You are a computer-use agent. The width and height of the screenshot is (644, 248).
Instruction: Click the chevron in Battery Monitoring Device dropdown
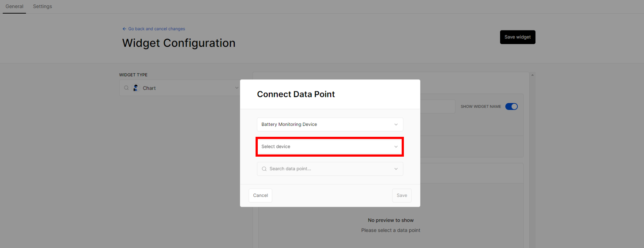(396, 124)
